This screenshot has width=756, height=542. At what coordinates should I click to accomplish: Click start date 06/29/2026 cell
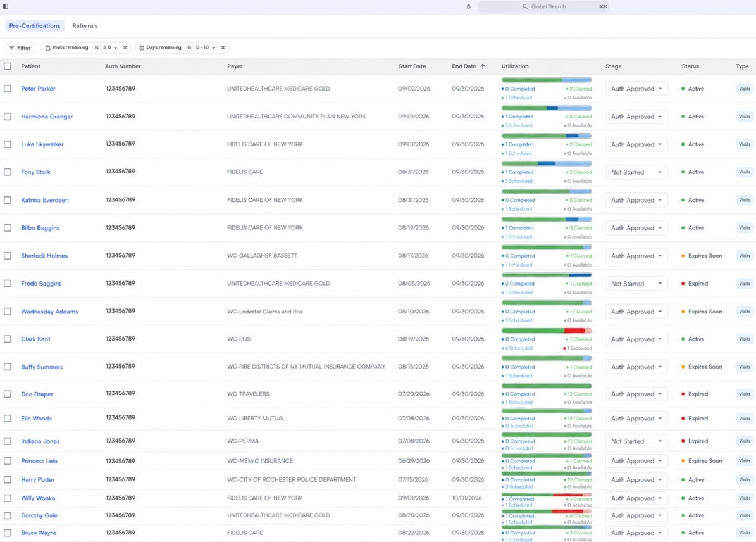[413, 461]
